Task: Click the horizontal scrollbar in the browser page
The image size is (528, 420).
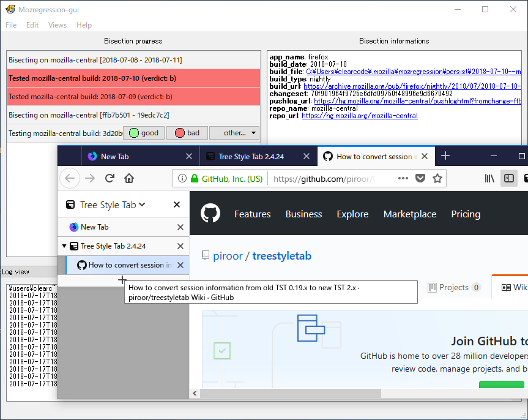Action: coord(291,393)
